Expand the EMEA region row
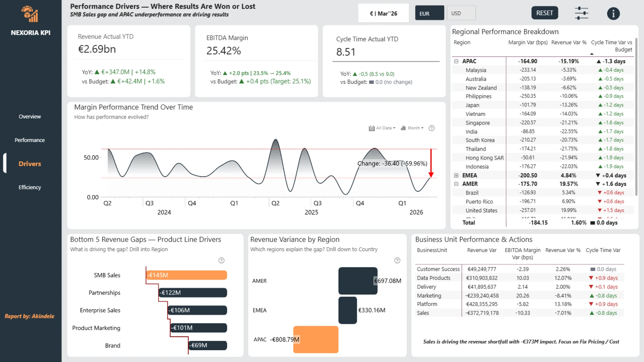Screen dimensions: 644x362 click(x=456, y=175)
